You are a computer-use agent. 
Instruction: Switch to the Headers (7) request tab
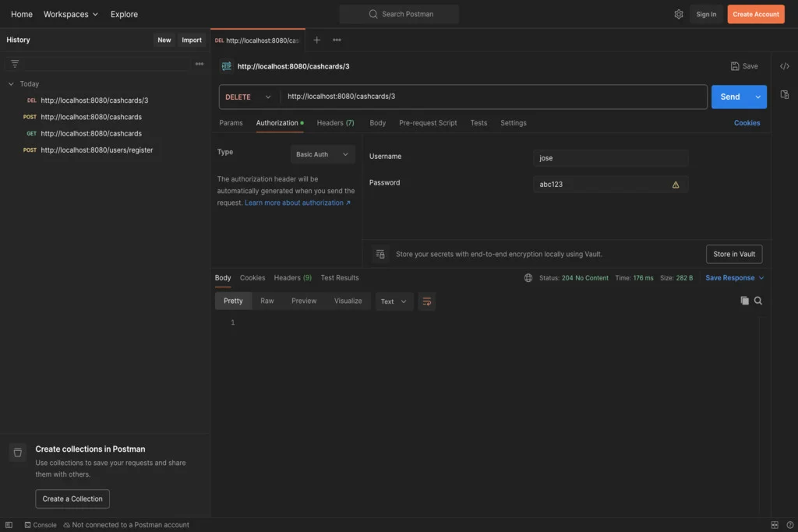(x=335, y=123)
